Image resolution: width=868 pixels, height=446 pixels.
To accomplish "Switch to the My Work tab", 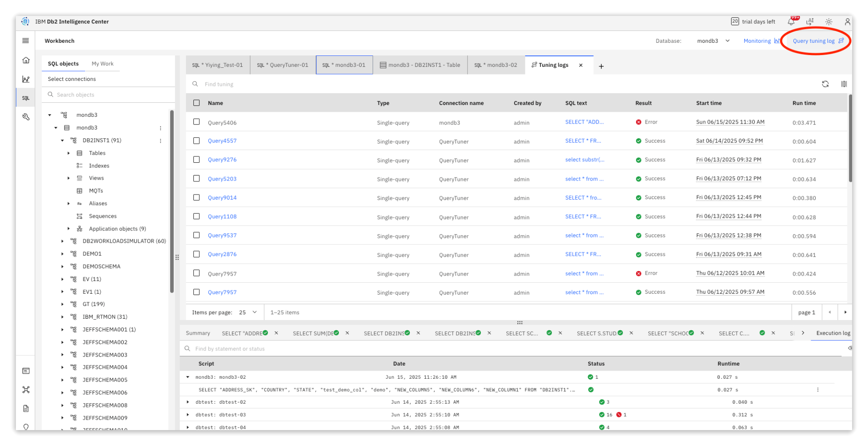I will tap(102, 64).
